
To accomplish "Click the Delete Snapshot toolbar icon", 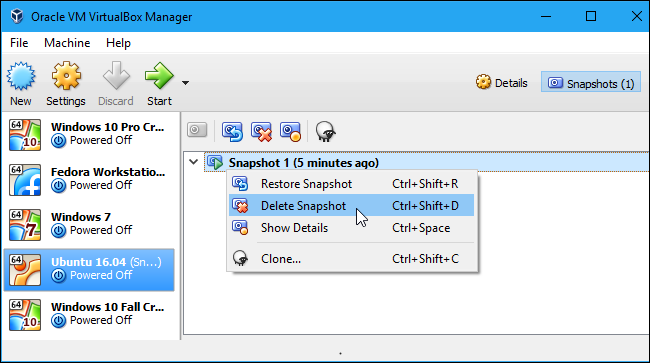I will 262,131.
